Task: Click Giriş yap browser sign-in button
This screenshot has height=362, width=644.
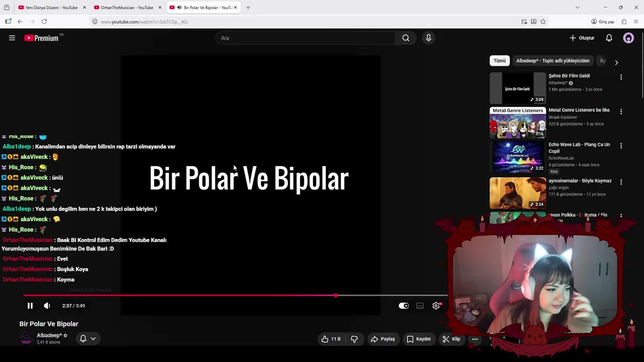Action: coord(603,22)
